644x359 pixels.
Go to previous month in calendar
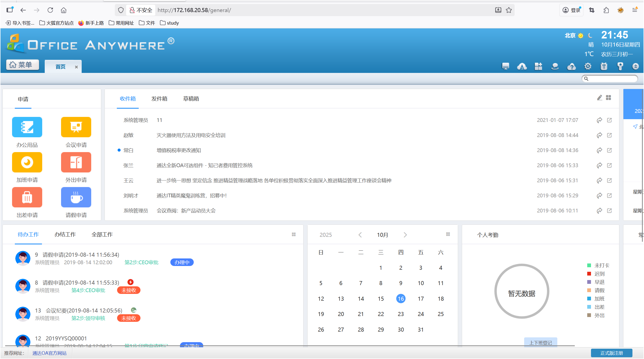(x=360, y=235)
